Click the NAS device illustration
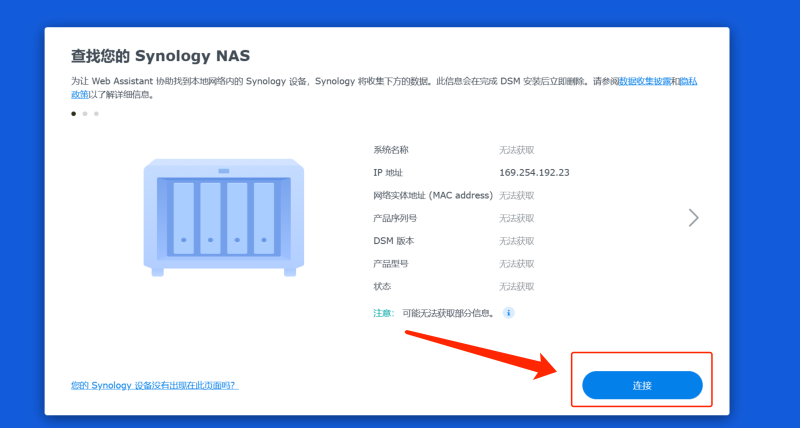Screen dimensions: 800x428 coord(223,218)
